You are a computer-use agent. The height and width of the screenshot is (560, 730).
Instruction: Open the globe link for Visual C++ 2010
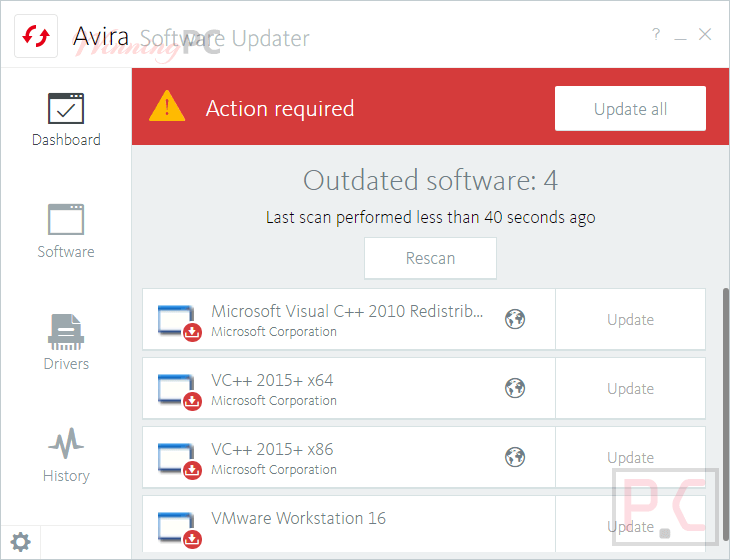[x=515, y=319]
